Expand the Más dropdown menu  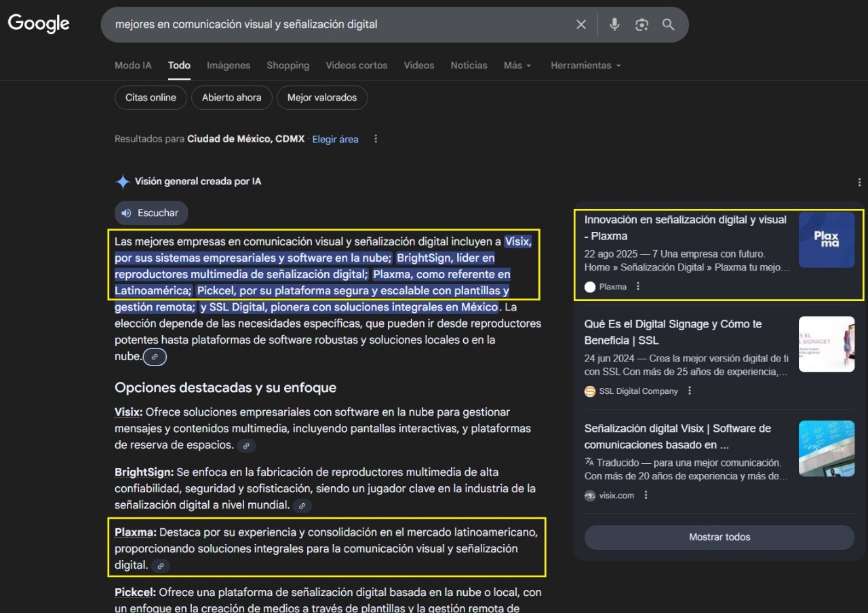pyautogui.click(x=517, y=66)
